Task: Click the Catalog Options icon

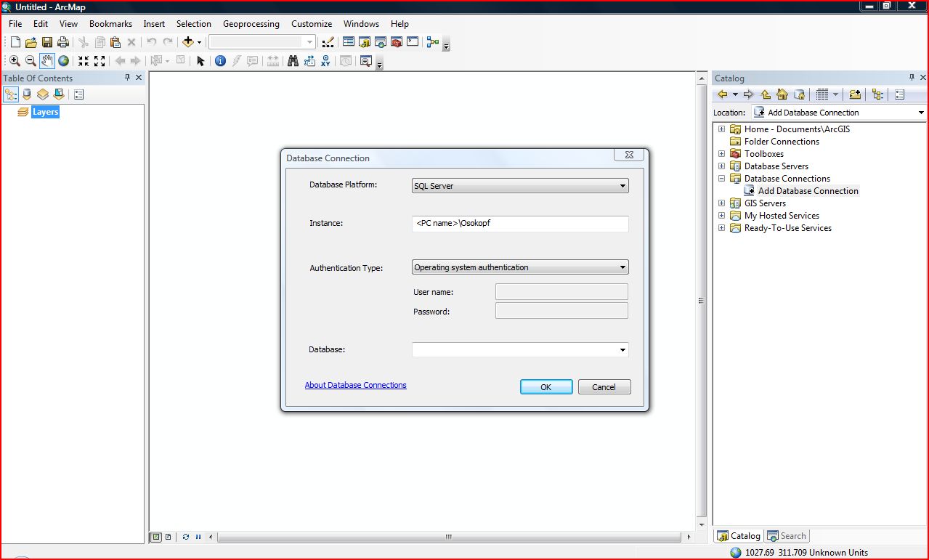Action: 899,94
